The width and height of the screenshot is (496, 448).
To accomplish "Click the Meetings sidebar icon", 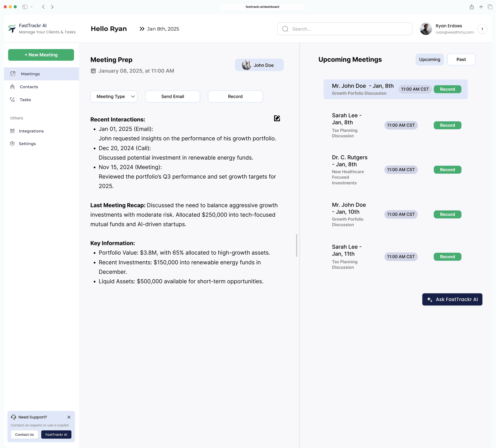I will coord(13,73).
